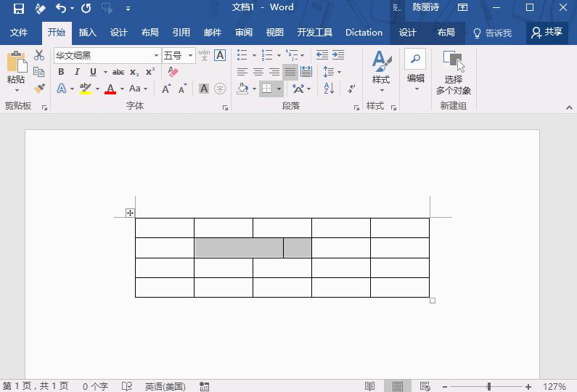Click the 127% zoom level
The width and height of the screenshot is (577, 392).
pyautogui.click(x=555, y=386)
